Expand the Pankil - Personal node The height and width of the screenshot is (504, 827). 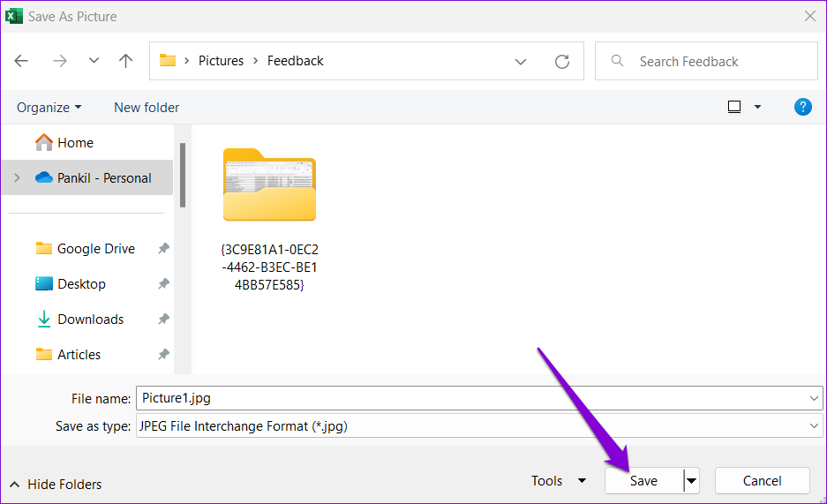pyautogui.click(x=17, y=178)
